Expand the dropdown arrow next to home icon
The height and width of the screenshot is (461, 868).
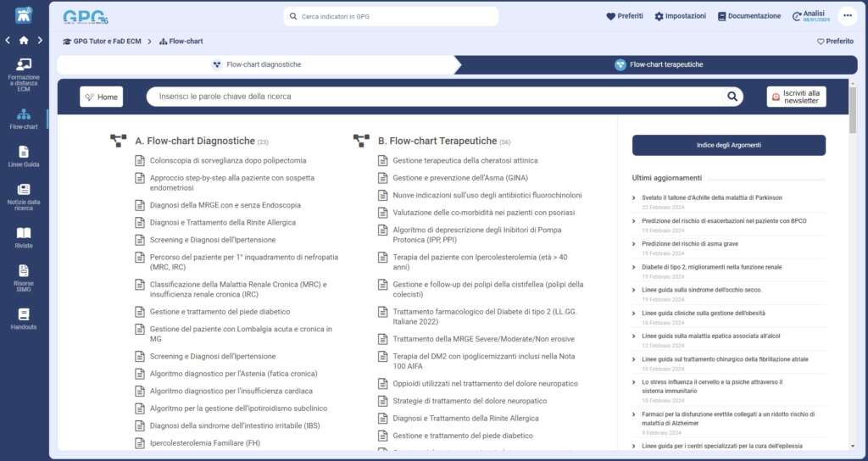tap(38, 40)
